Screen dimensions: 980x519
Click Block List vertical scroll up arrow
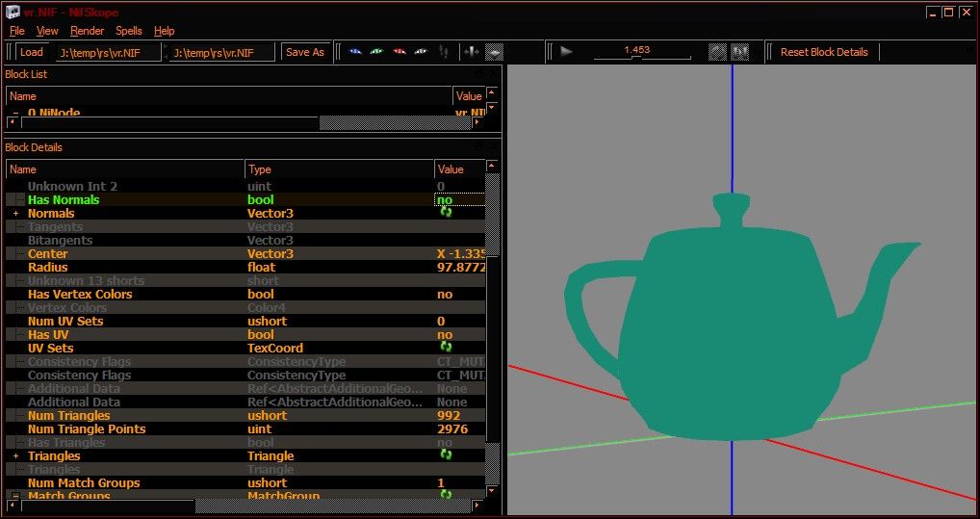(493, 92)
